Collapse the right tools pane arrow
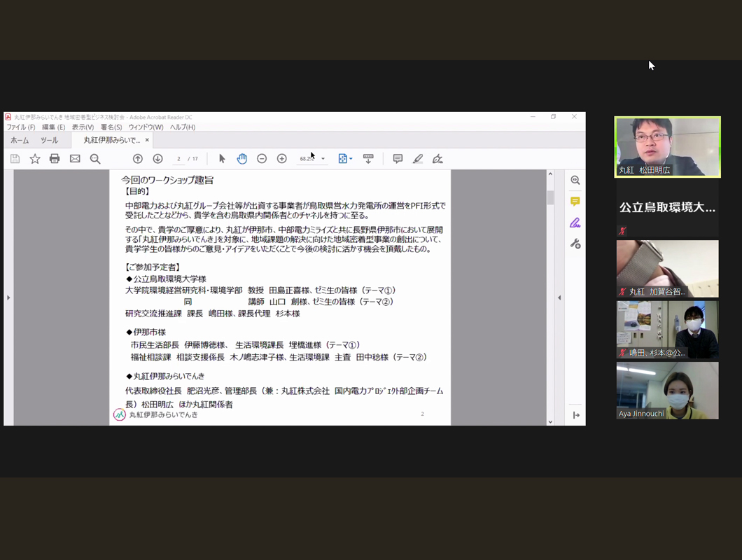This screenshot has height=560, width=742. pos(559,297)
